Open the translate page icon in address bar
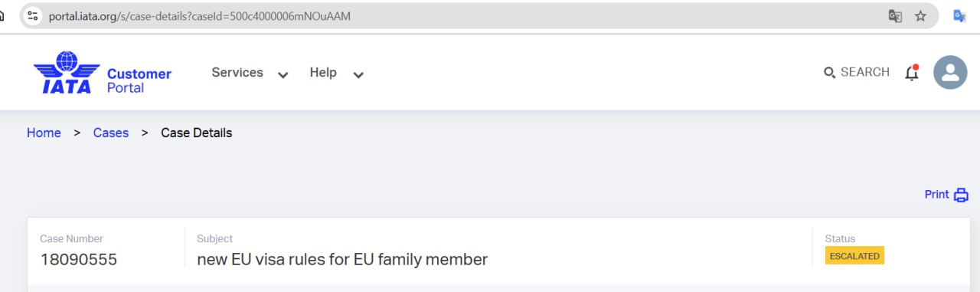 895,15
